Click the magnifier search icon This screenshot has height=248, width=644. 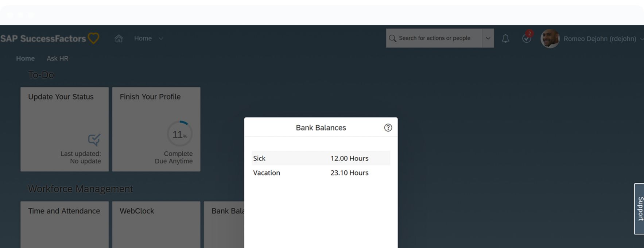pyautogui.click(x=392, y=38)
